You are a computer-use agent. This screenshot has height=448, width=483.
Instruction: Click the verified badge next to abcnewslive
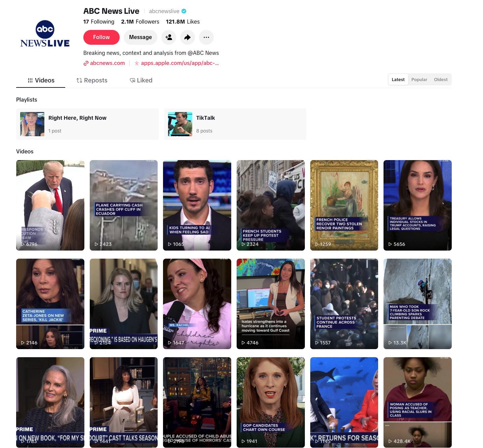[x=184, y=11]
